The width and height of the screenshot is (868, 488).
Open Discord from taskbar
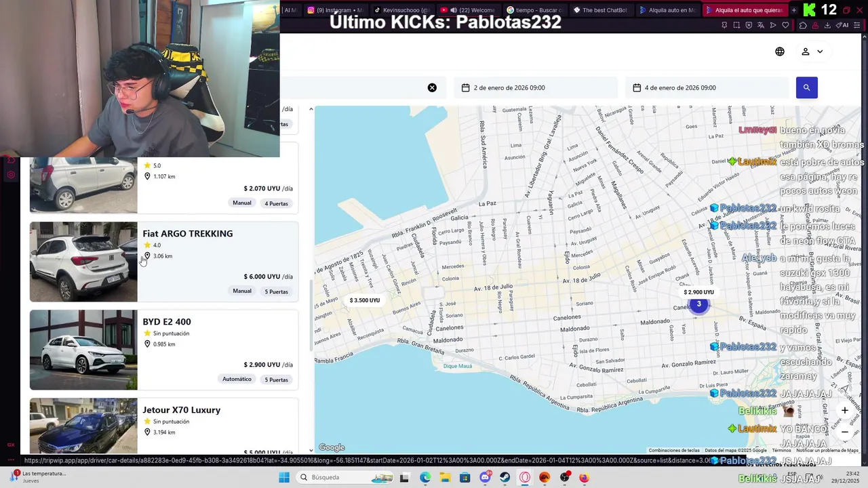[485, 477]
